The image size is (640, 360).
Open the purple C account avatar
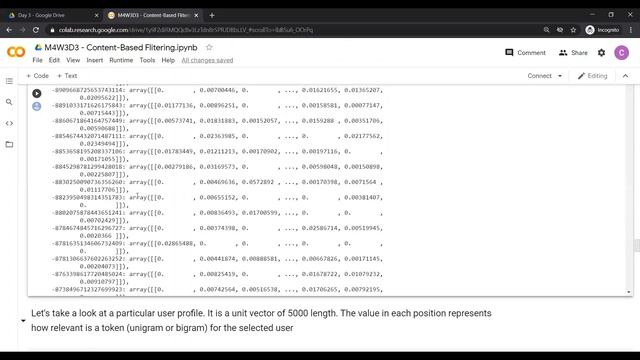(621, 53)
